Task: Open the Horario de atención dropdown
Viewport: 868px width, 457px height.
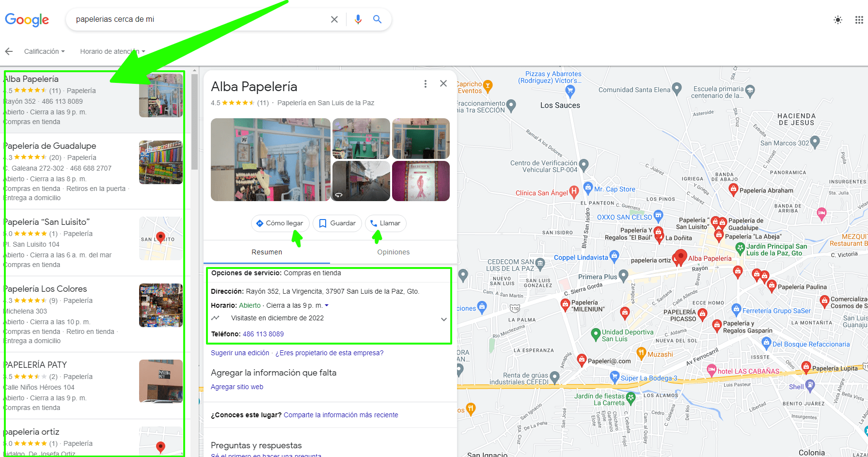Action: click(x=112, y=51)
